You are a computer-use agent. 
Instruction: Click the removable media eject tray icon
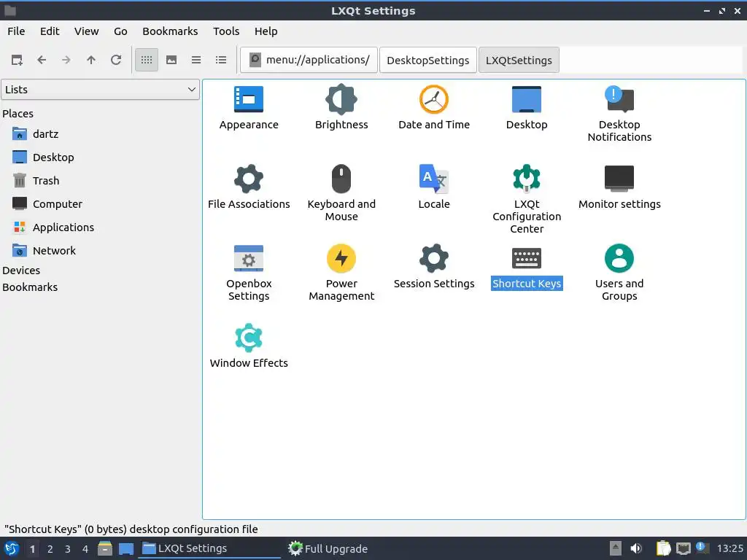(616, 548)
